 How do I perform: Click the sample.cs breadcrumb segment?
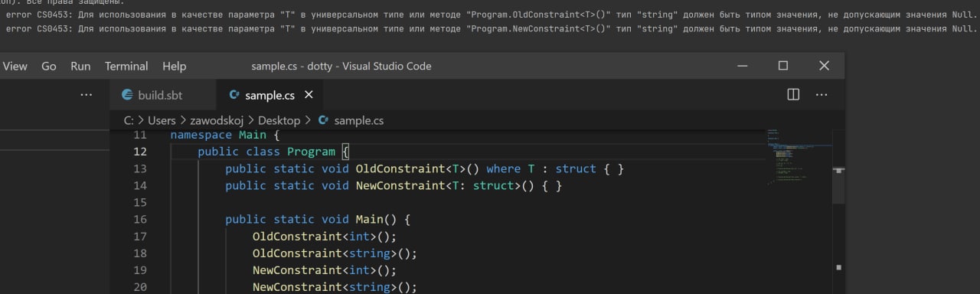click(x=359, y=120)
